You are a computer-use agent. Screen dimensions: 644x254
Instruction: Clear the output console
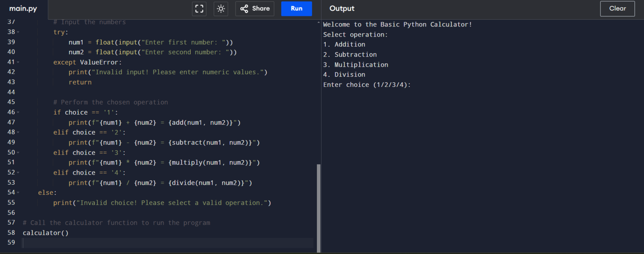point(617,9)
